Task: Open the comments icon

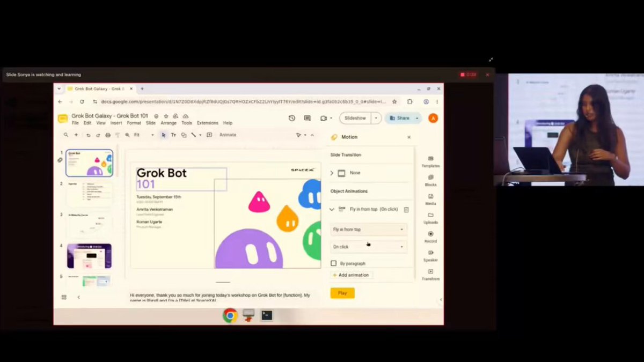Action: click(x=308, y=118)
